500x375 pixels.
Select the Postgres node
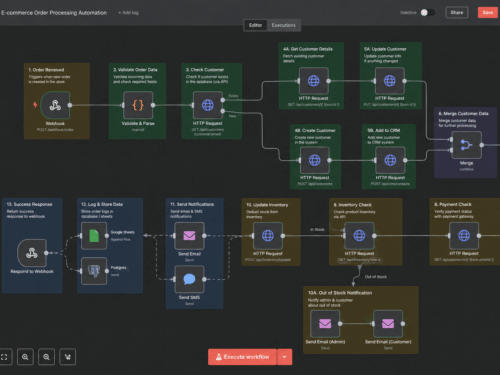point(94,271)
